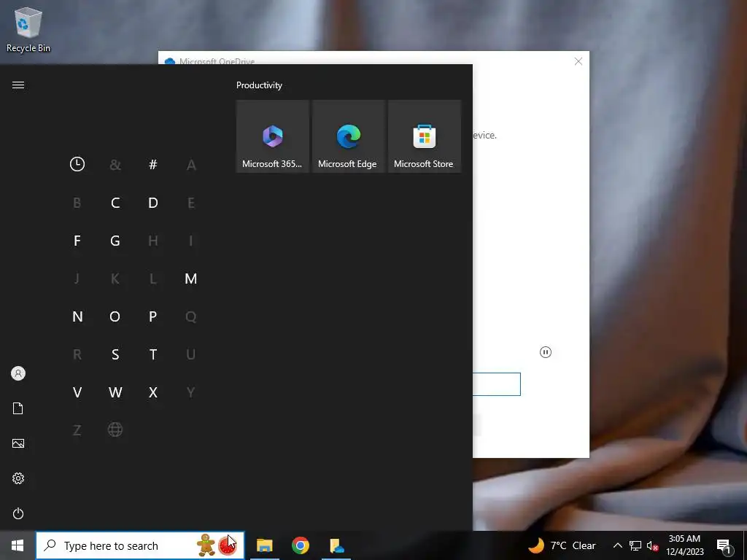Image resolution: width=747 pixels, height=560 pixels.
Task: Open the clock showing 3:05 AM
Action: click(684, 545)
